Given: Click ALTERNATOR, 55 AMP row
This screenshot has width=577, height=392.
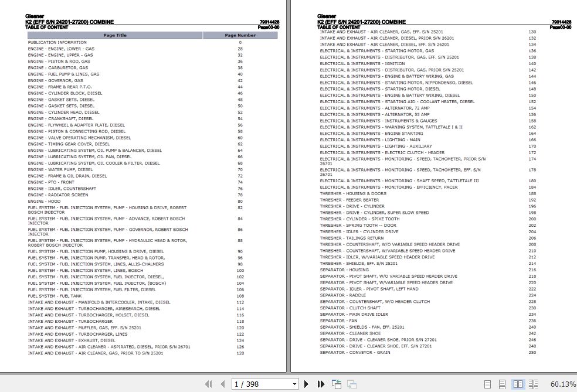Looking at the screenshot, I should click(375, 114).
